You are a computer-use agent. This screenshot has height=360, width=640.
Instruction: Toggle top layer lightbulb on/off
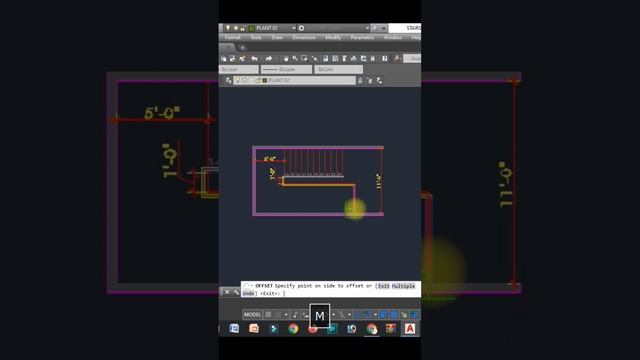(228, 28)
